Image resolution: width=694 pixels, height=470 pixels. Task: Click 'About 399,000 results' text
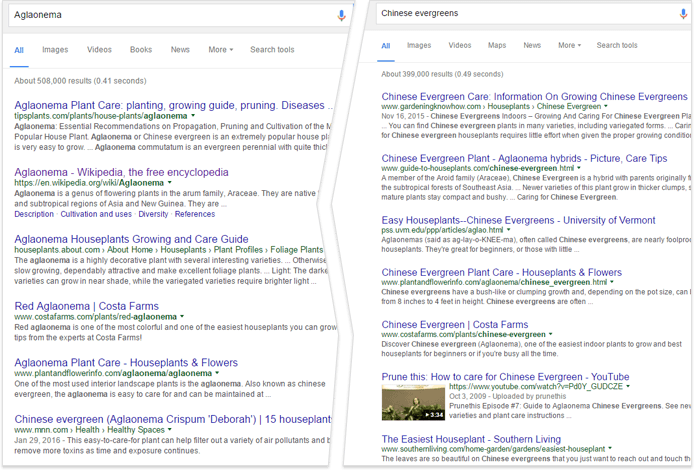pos(442,74)
